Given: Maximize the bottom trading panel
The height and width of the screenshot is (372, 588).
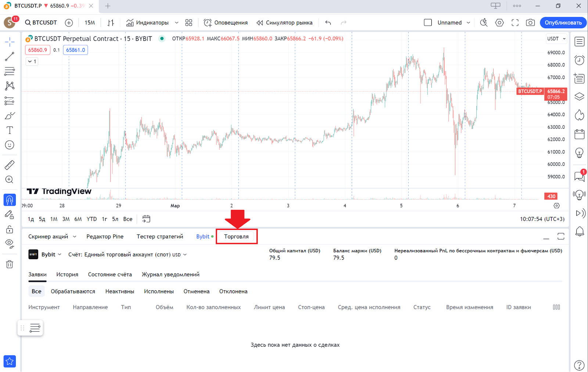Looking at the screenshot, I should [x=561, y=236].
